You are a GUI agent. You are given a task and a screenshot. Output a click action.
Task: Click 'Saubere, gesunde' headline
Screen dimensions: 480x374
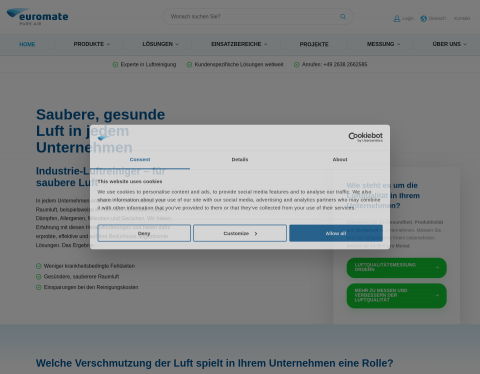click(100, 115)
